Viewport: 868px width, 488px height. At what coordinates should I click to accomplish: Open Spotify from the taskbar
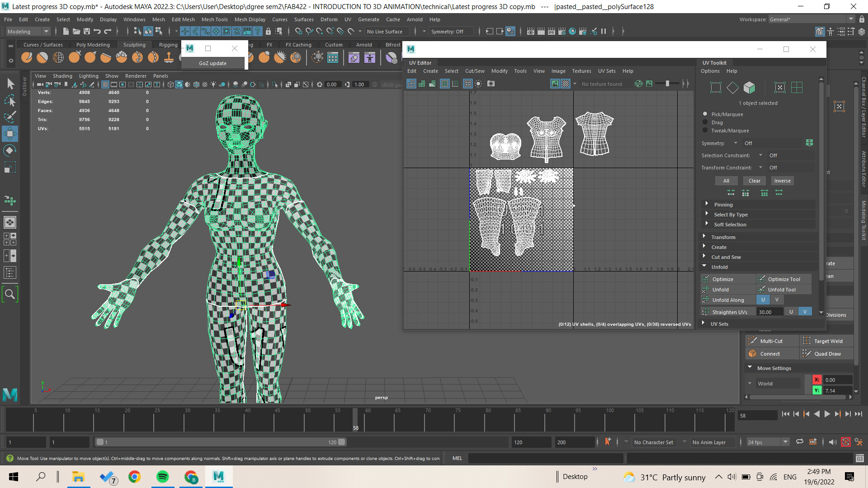[163, 477]
